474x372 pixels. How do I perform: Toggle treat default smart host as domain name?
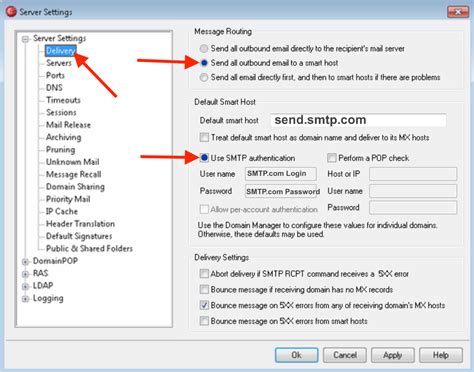tap(204, 137)
